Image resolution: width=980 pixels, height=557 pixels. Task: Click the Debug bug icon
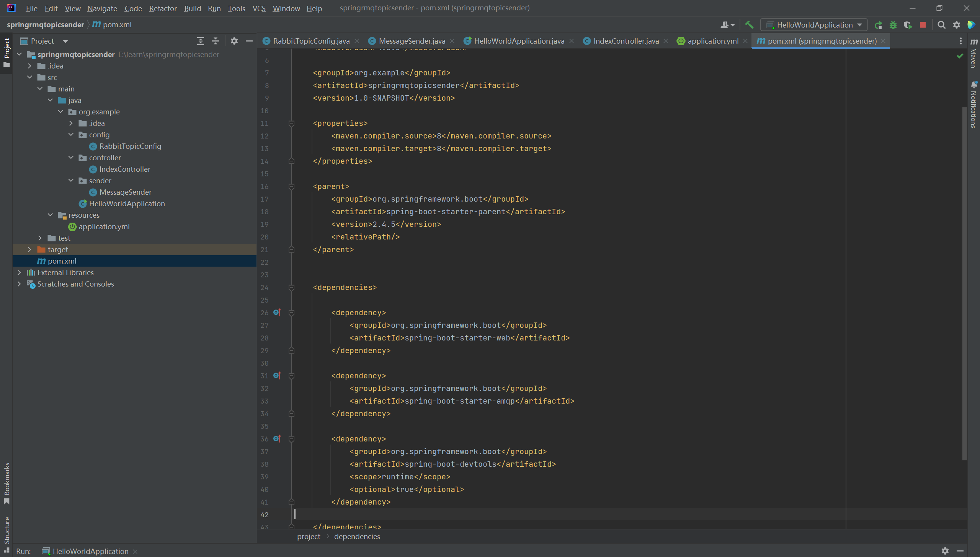[893, 25]
